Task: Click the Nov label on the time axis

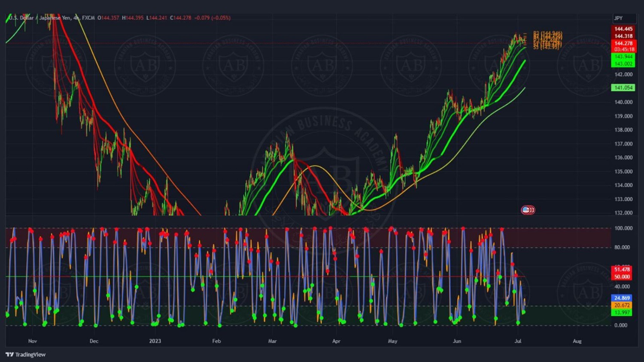Action: coord(33,341)
